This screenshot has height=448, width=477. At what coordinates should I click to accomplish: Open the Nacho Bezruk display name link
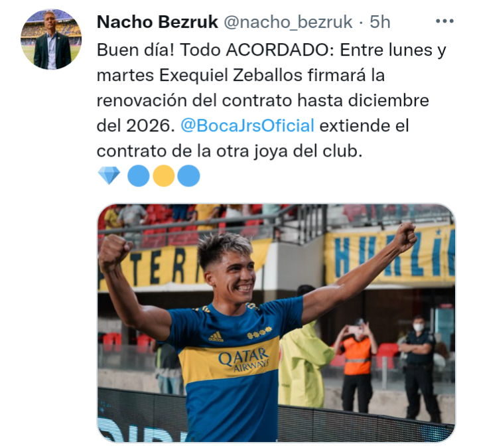coord(157,22)
